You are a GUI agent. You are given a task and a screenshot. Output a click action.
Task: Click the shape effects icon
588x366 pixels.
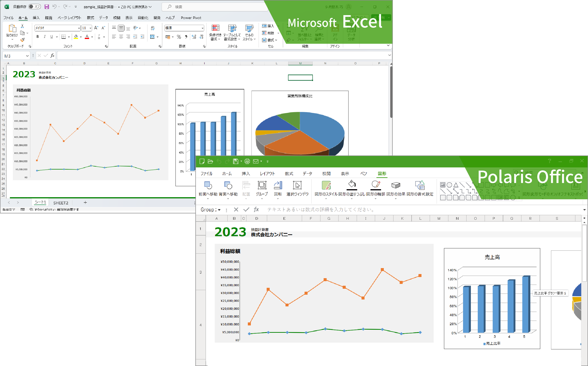[x=396, y=185]
